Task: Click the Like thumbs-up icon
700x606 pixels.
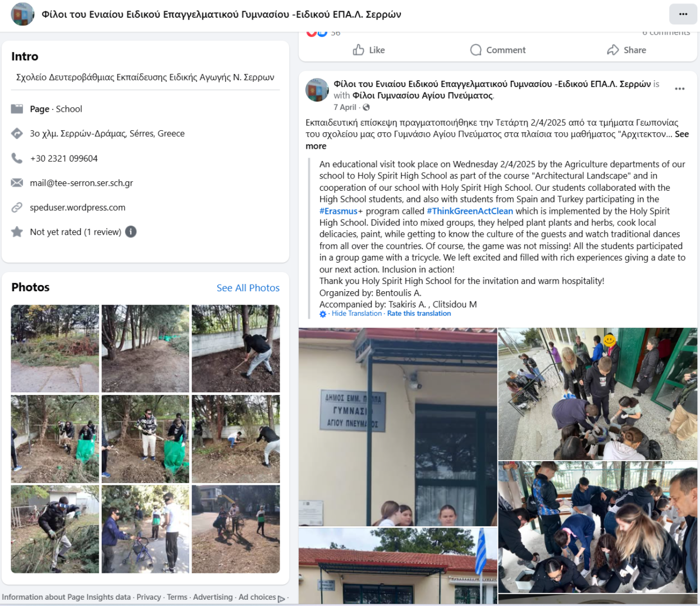Action: [359, 50]
